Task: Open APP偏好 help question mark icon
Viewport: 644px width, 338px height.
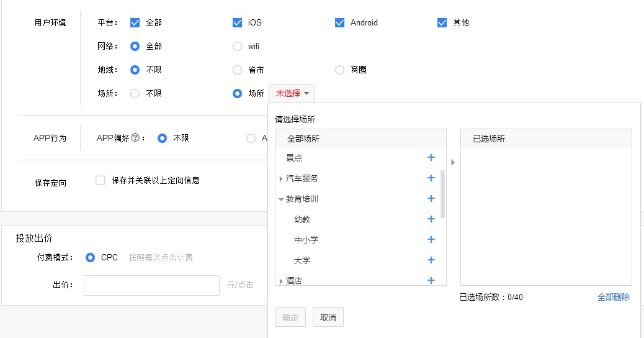Action: 135,138
